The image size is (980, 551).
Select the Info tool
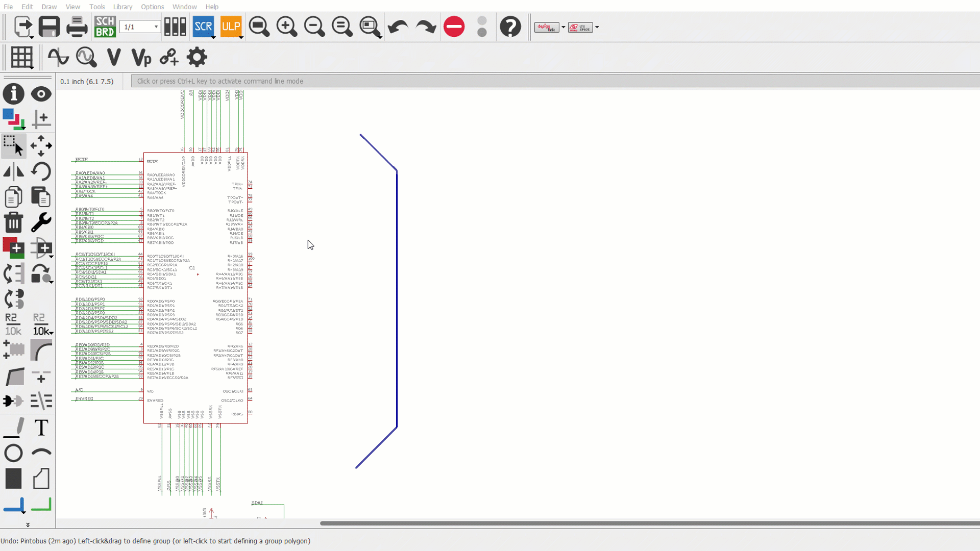(14, 94)
